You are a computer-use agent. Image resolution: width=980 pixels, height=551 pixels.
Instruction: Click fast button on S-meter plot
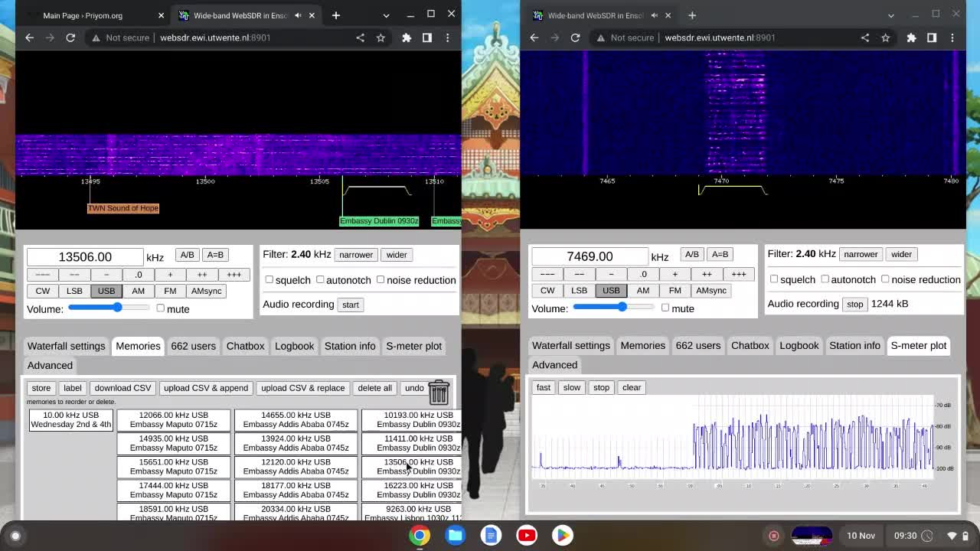tap(544, 387)
